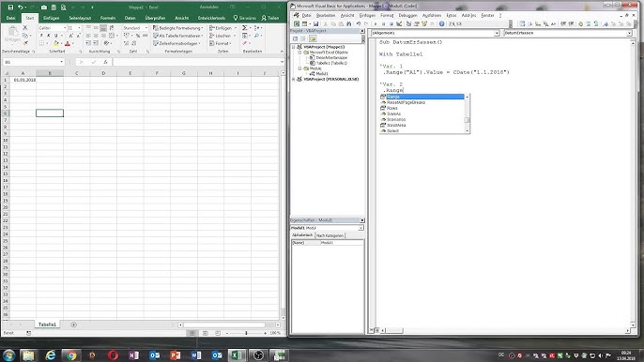Switch to the Entwicklertools ribbon tab

pyautogui.click(x=211, y=18)
